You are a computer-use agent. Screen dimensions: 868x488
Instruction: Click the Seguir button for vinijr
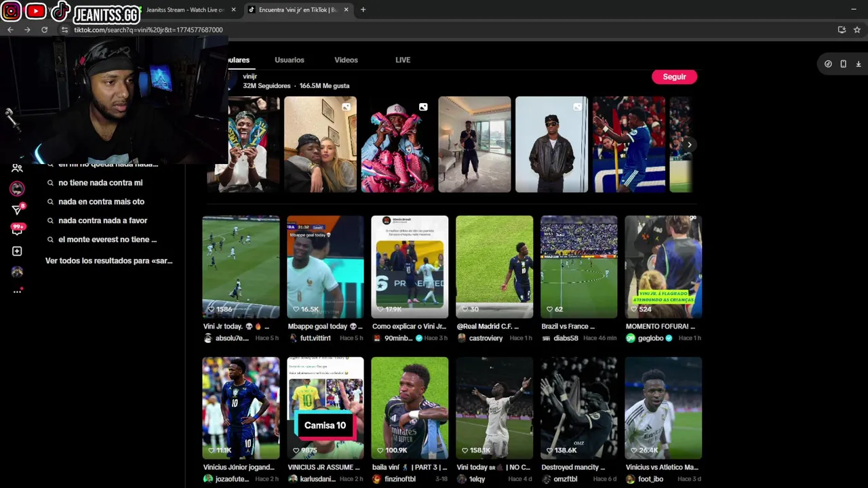pos(674,77)
